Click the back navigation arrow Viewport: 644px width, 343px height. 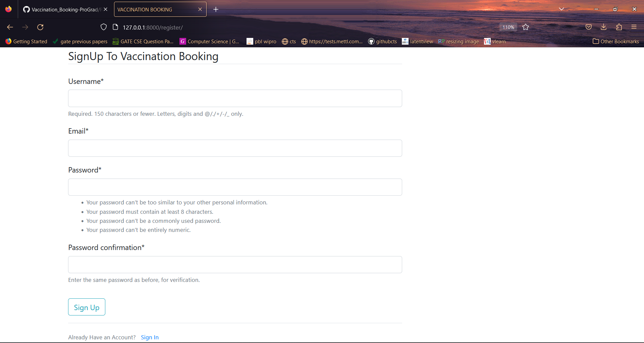click(10, 27)
